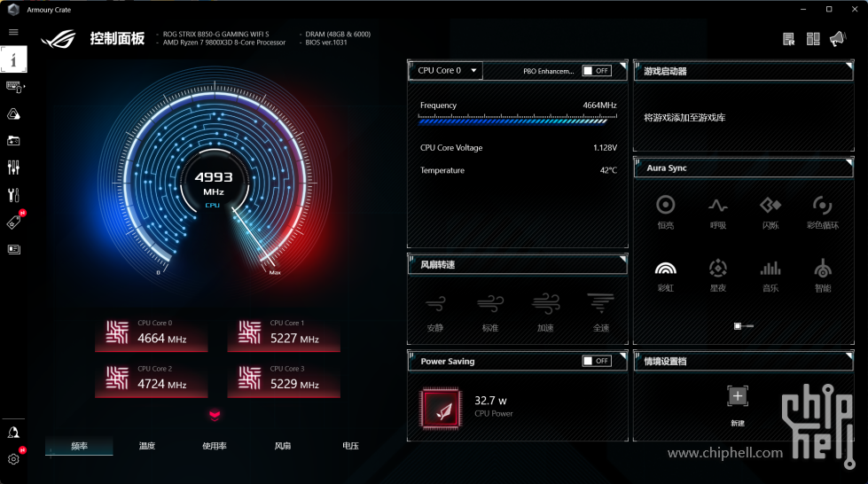Click the CPU speedometer gauge showing 4993 MHz
868x484 pixels.
tap(215, 177)
